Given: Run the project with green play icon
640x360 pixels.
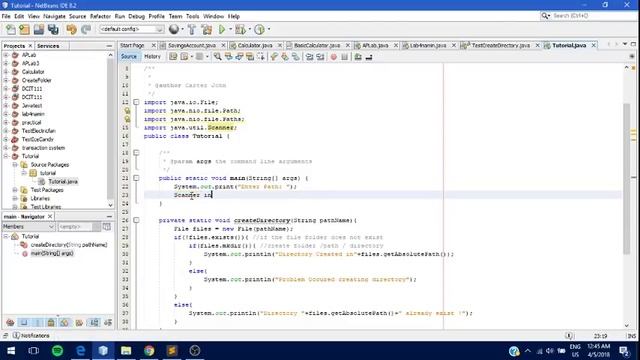Looking at the screenshot, I should pos(222,29).
